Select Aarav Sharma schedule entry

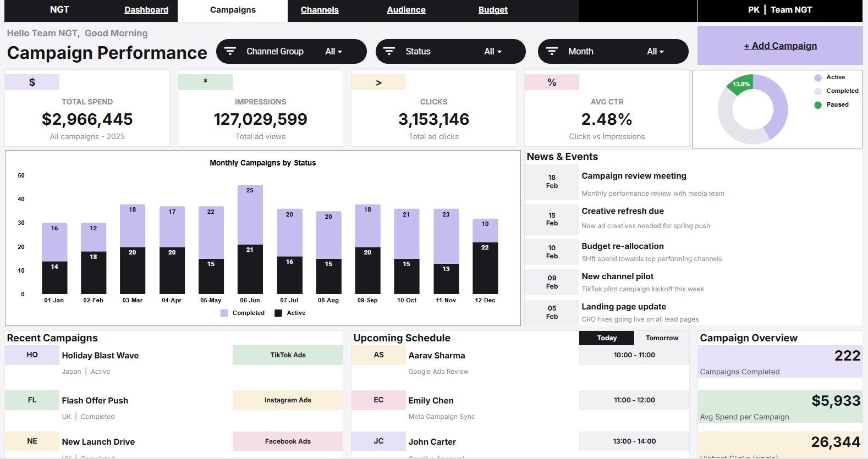tap(437, 356)
